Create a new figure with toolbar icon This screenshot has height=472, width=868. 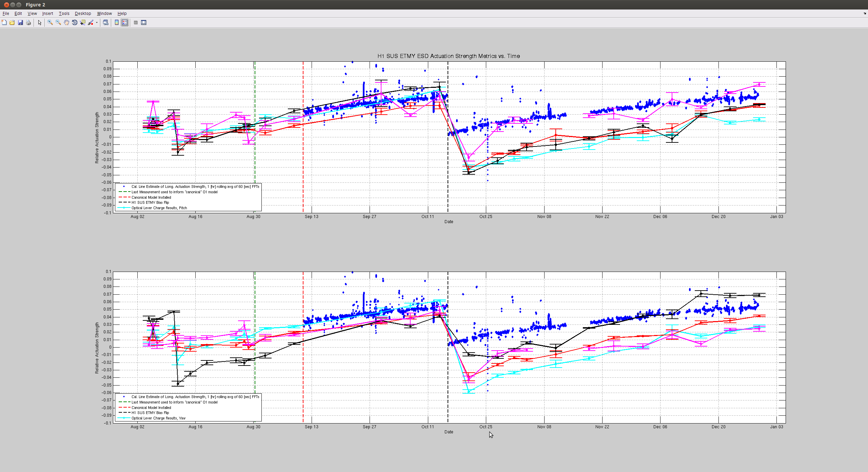point(4,23)
